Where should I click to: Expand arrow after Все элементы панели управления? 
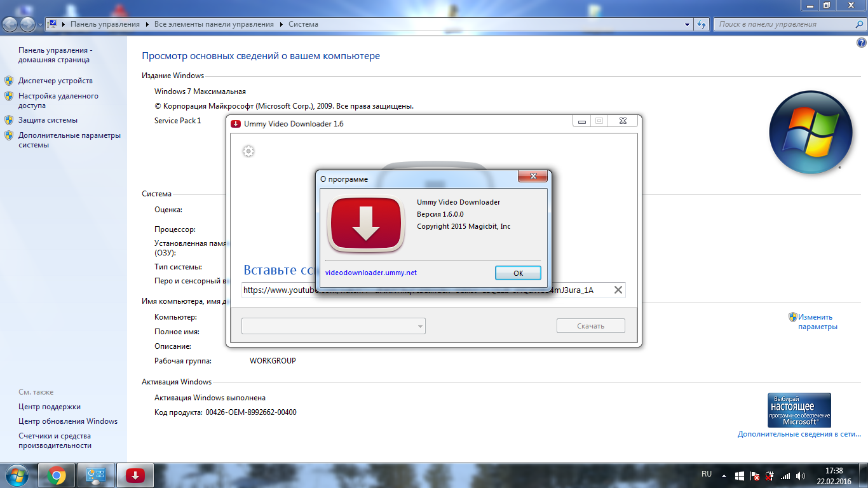[281, 24]
